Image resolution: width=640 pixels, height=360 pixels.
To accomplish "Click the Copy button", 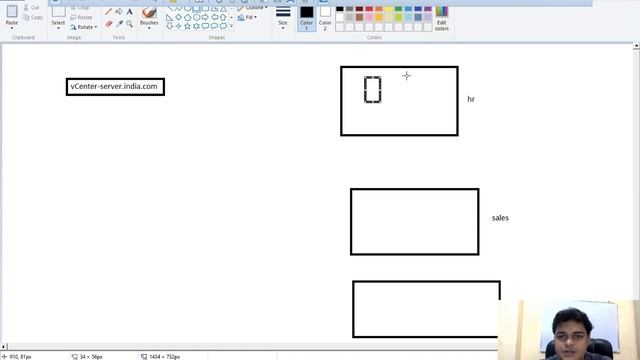I will [33, 18].
